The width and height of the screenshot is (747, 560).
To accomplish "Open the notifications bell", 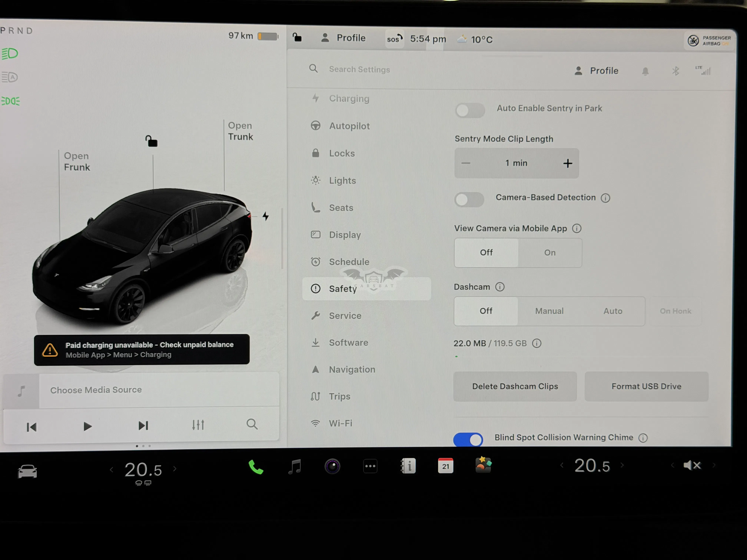I will coord(645,71).
